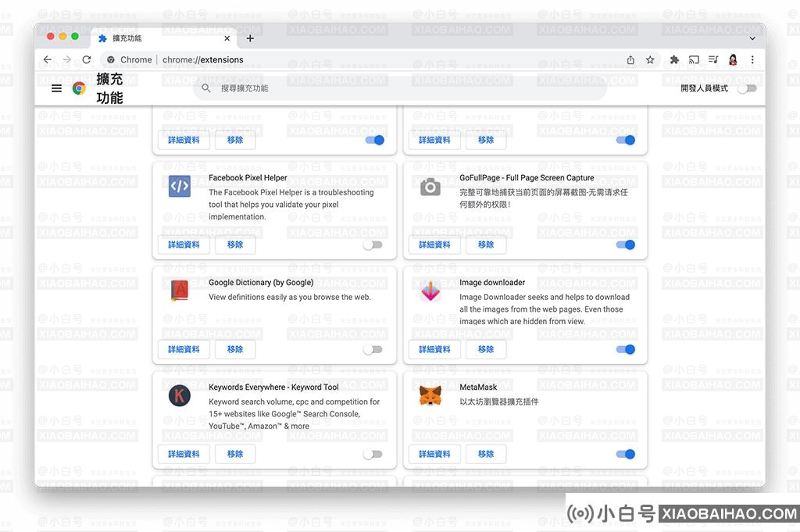Image resolution: width=800 pixels, height=532 pixels.
Task: Click the GoFullPage camera icon
Action: 430,187
